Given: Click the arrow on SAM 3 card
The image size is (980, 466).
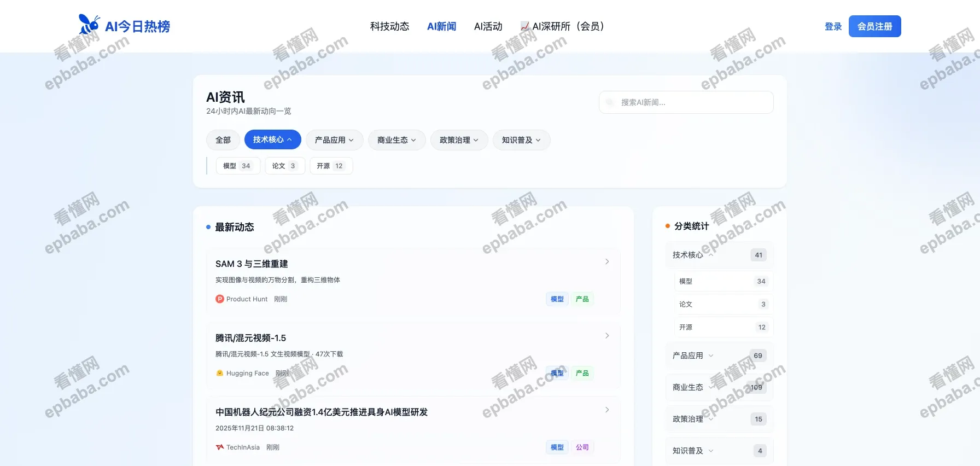Looking at the screenshot, I should [x=607, y=261].
